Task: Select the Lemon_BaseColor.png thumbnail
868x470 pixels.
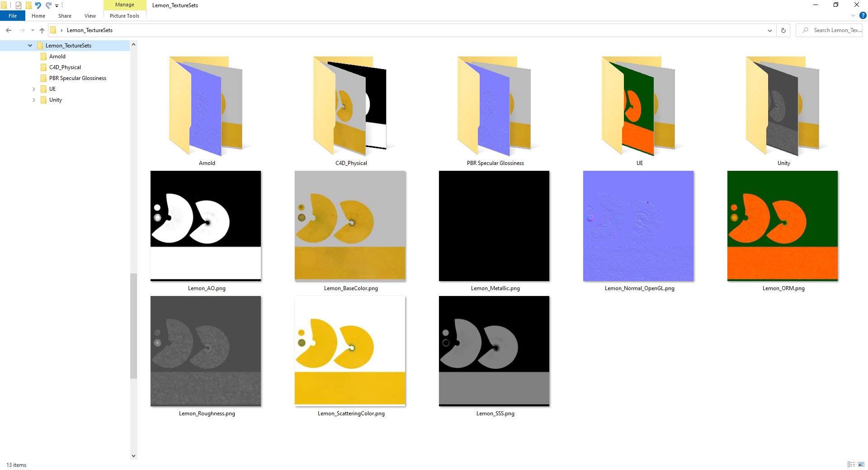Action: tap(350, 226)
